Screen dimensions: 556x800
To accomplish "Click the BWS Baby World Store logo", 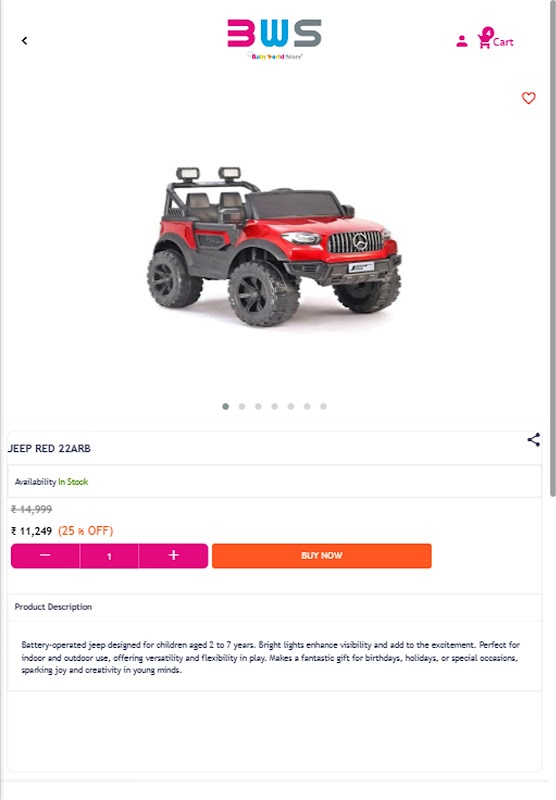I will coord(274,40).
